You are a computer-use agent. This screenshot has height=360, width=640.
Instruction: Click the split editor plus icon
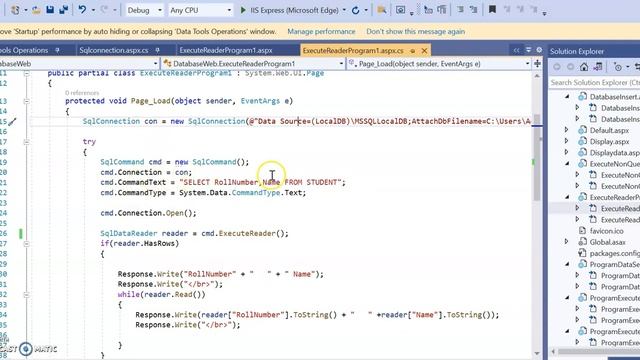pos(537,64)
